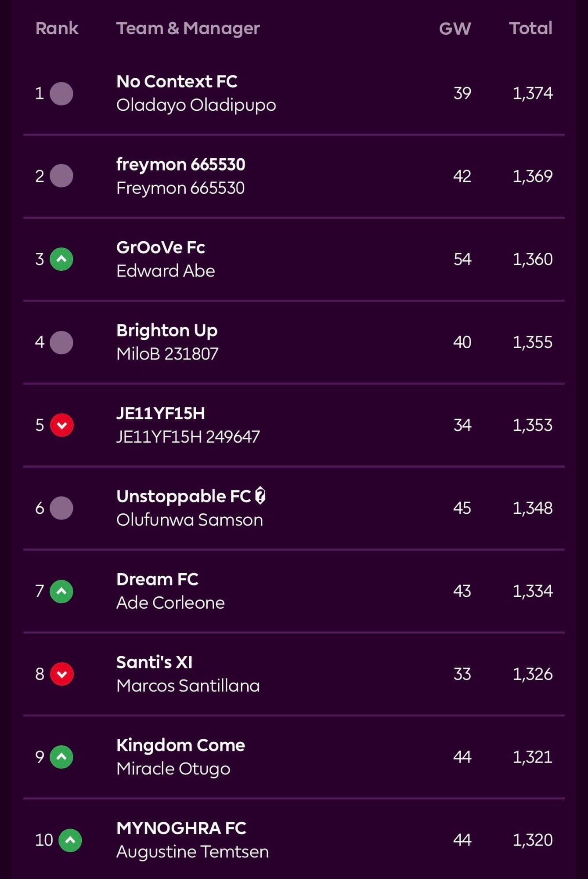This screenshot has height=879, width=588.
Task: Sort by the Rank column header
Action: pyautogui.click(x=57, y=28)
